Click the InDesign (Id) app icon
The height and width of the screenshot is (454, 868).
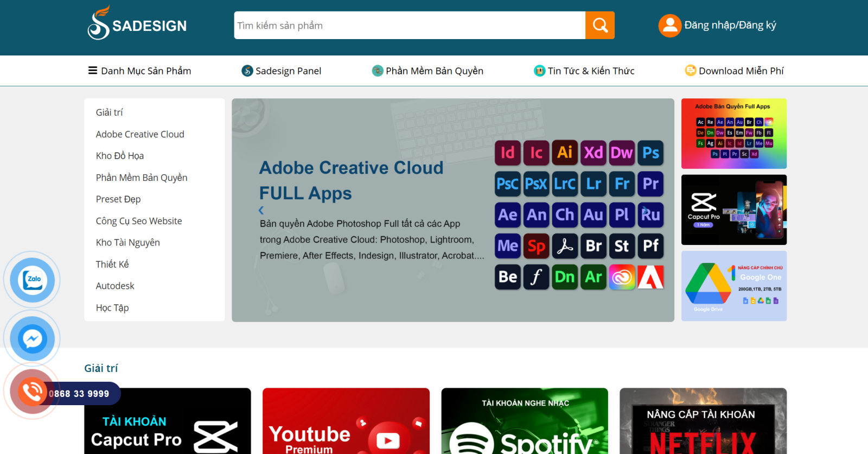[508, 153]
